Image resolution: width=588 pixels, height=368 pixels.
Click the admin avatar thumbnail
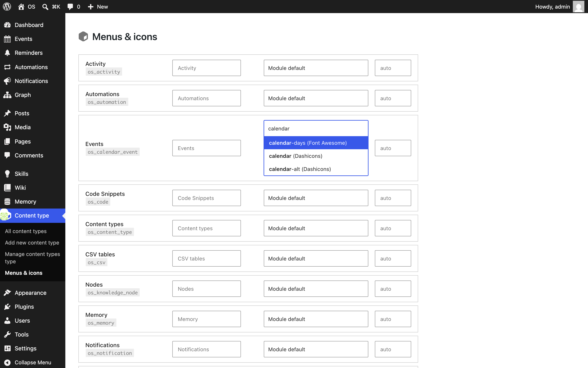(579, 7)
